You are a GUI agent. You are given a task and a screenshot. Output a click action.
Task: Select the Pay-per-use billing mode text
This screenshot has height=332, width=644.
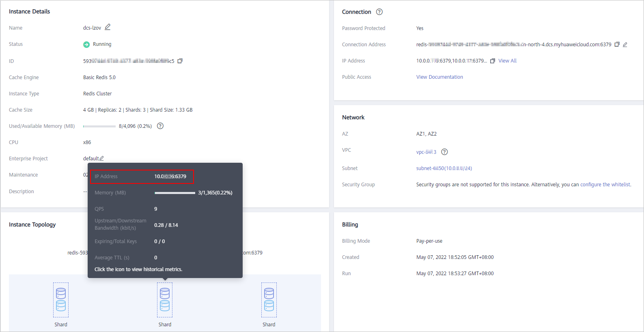click(429, 241)
